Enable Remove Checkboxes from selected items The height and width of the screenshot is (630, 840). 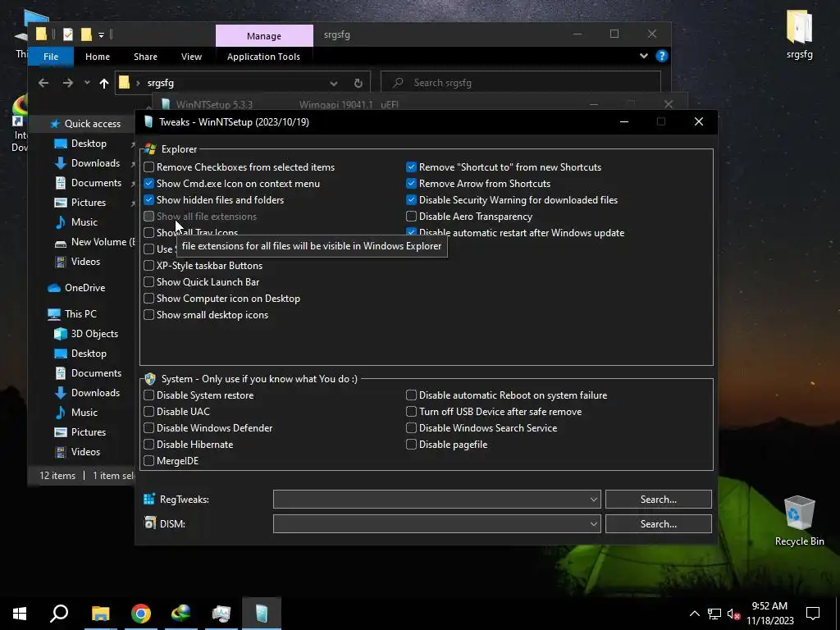tap(149, 167)
